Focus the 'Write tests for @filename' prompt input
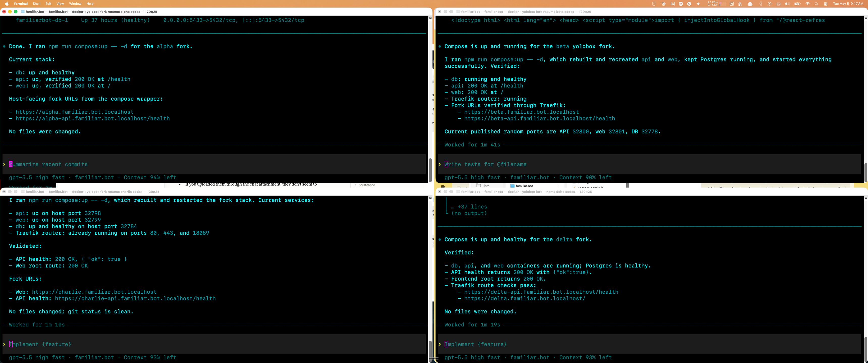The image size is (868, 363). (x=649, y=164)
